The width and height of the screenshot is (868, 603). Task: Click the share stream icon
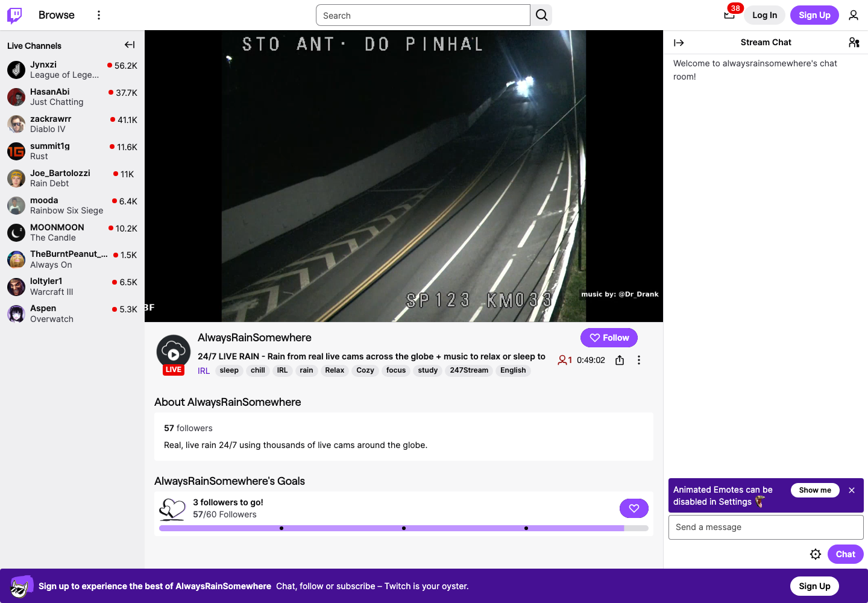620,360
